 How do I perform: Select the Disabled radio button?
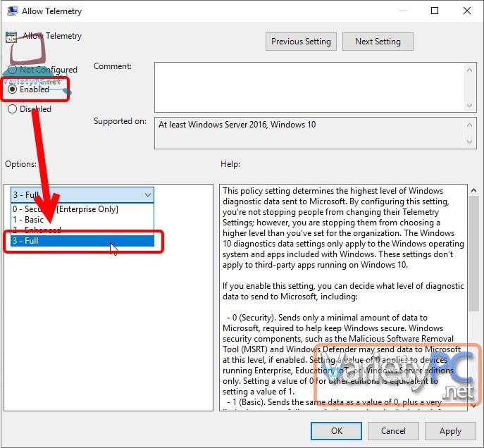12,109
